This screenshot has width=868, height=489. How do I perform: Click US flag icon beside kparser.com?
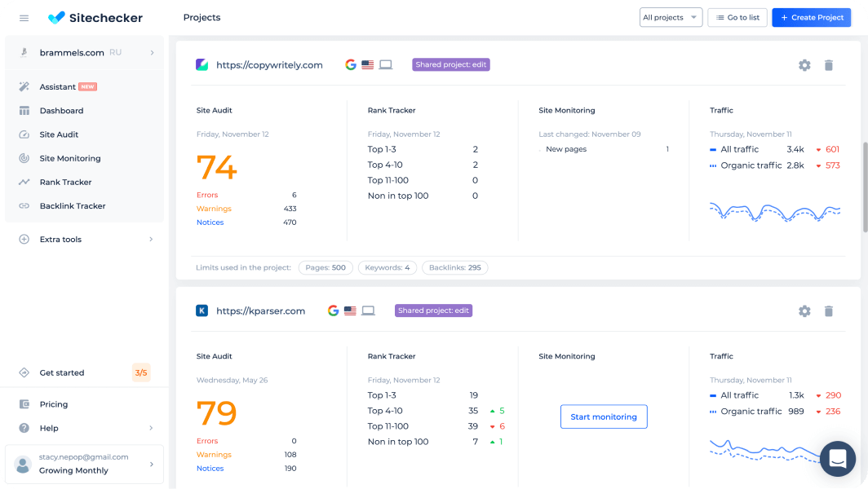click(350, 311)
